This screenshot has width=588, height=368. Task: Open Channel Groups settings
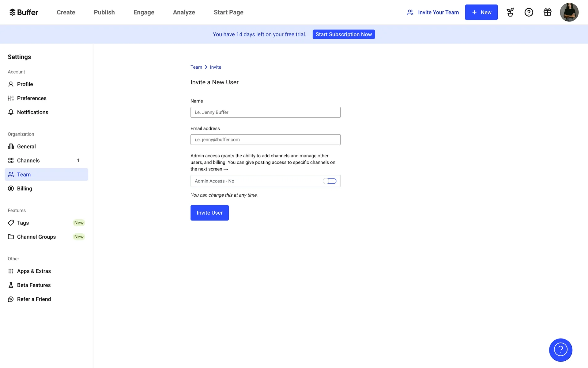point(36,237)
